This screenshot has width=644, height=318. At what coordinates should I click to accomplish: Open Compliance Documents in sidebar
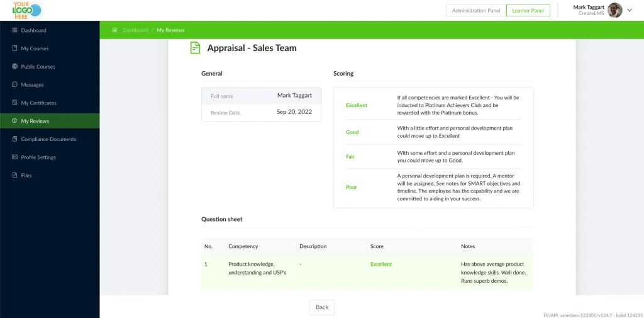tap(50, 139)
